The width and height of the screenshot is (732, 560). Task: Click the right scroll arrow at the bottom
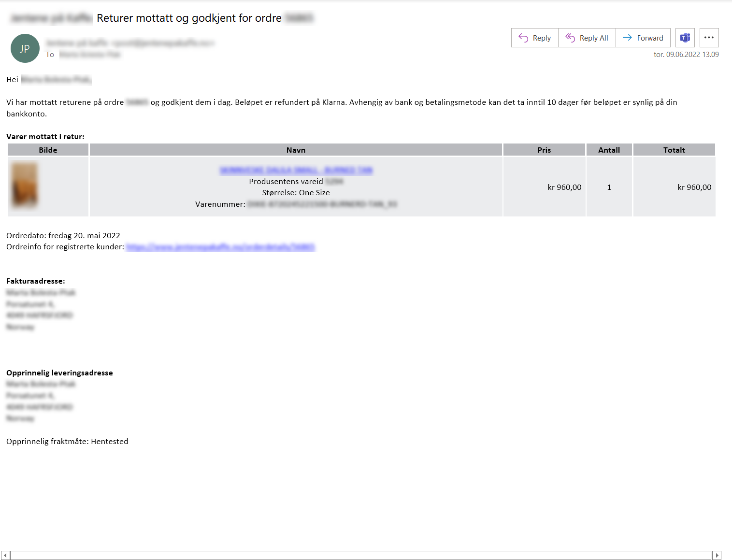717,556
